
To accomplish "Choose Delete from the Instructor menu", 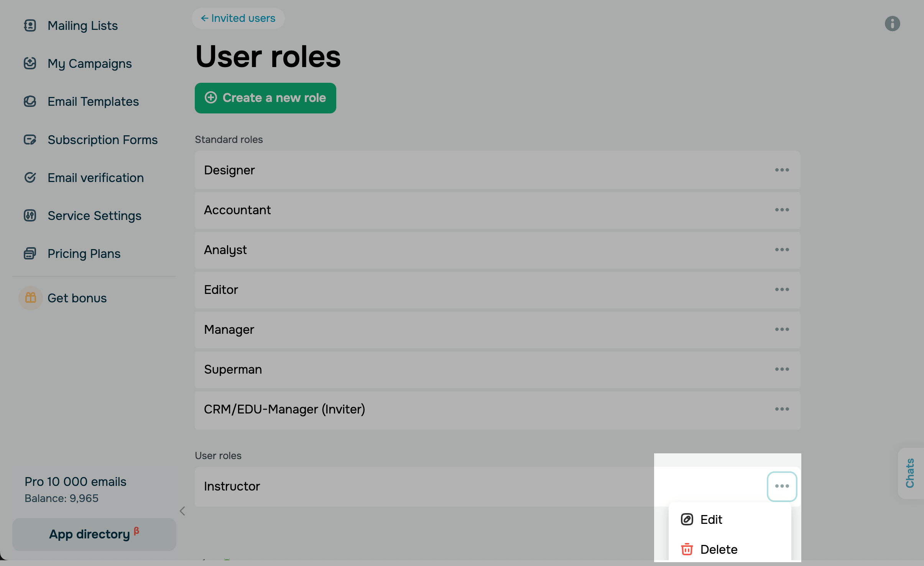I will click(718, 549).
